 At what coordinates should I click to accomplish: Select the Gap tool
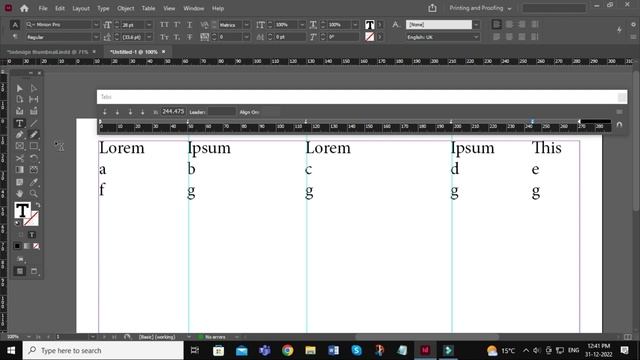pos(34,99)
